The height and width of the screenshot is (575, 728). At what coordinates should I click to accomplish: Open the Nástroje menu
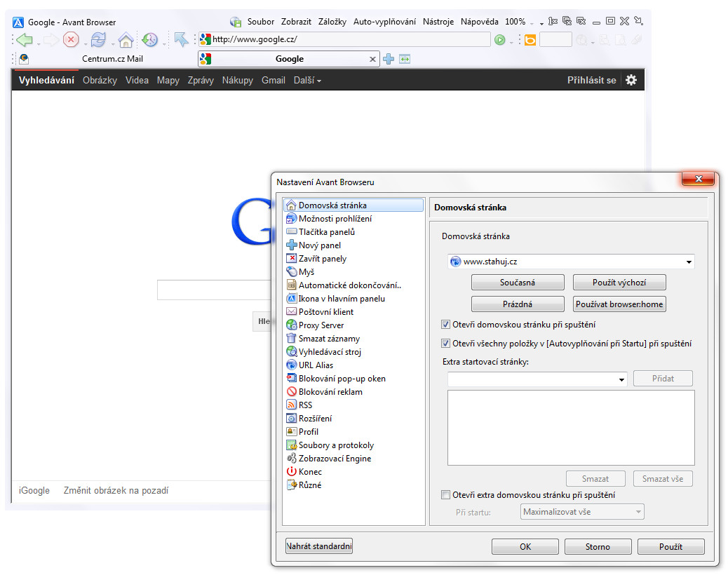click(x=438, y=22)
